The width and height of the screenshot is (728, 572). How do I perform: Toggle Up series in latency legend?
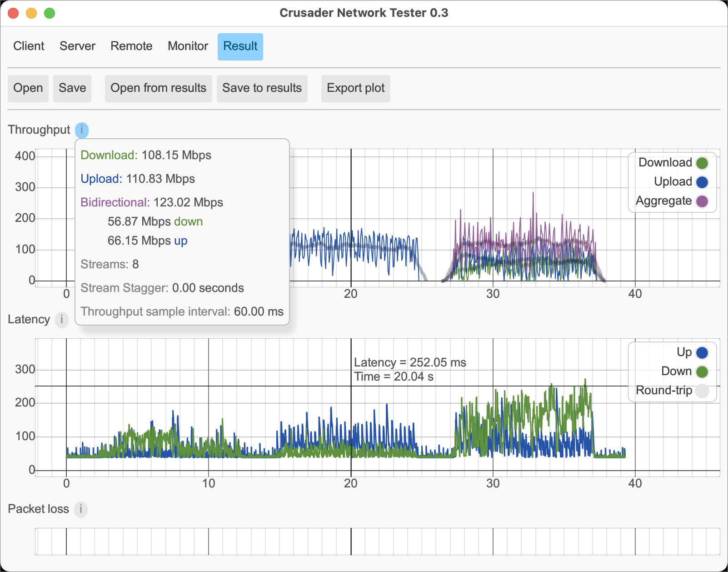[x=692, y=352]
